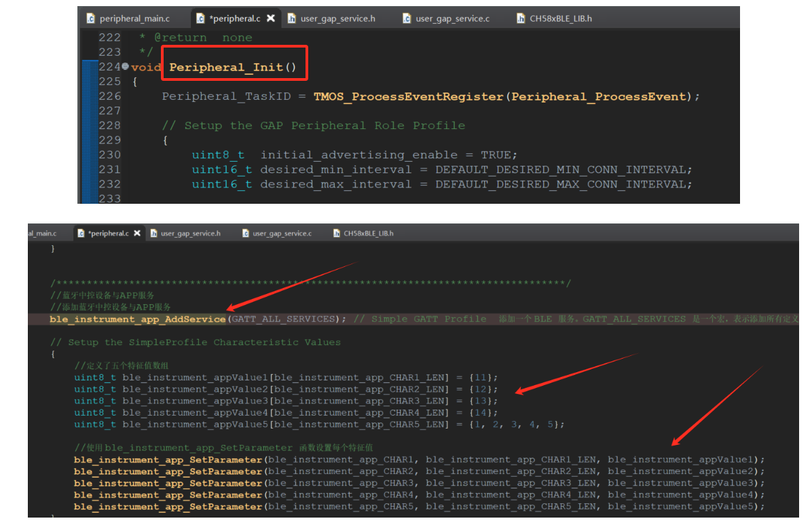Click DEFAULT_DESIRED_MIN_CONN_INTERVAL constant

[x=560, y=170]
